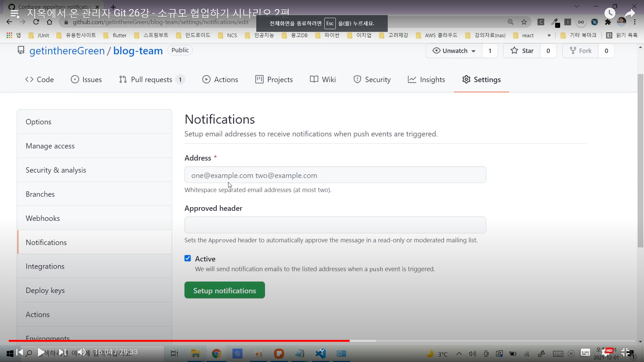644x362 pixels.
Task: Seek on the video progress bar
Action: [x=322, y=341]
